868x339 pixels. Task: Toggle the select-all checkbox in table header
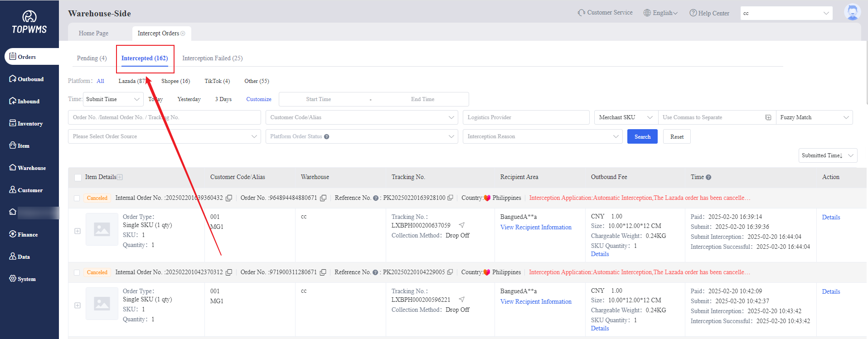[78, 177]
